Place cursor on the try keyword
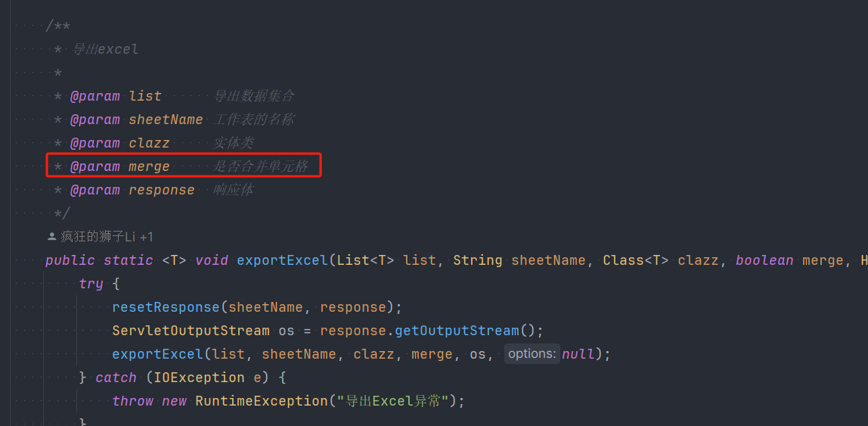Image resolution: width=868 pixels, height=426 pixels. pyautogui.click(x=91, y=285)
